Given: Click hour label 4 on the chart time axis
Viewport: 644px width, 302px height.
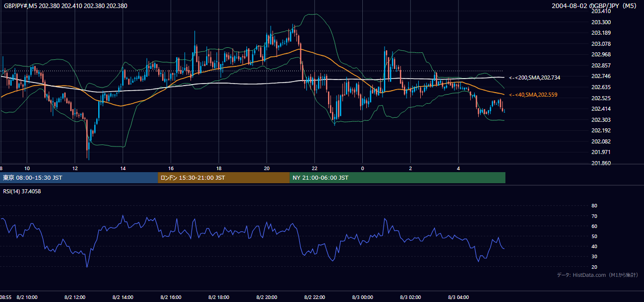Looking at the screenshot, I should (458, 168).
